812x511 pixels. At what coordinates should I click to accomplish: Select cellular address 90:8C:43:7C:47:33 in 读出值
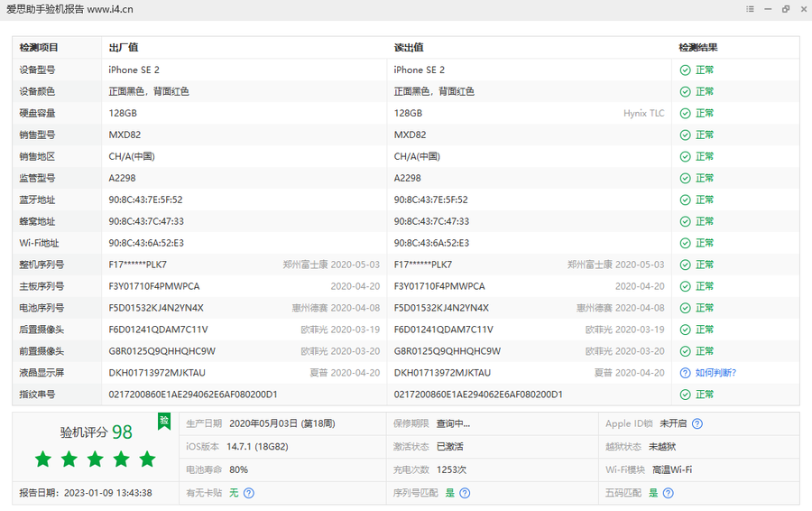(x=431, y=221)
